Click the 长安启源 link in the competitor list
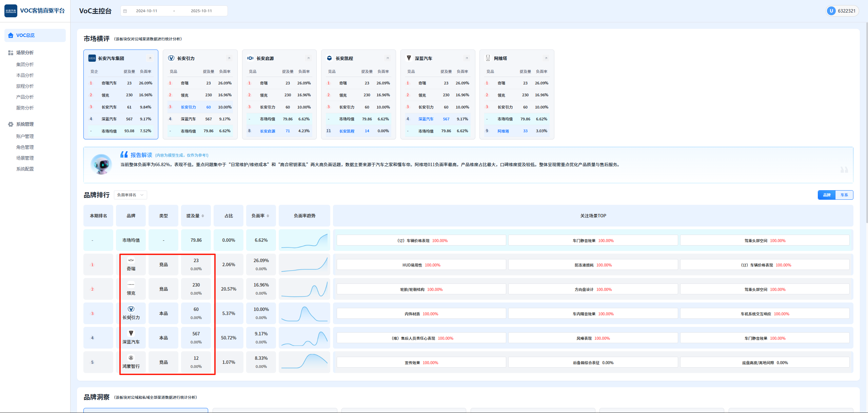This screenshot has width=868, height=413. coord(268,131)
